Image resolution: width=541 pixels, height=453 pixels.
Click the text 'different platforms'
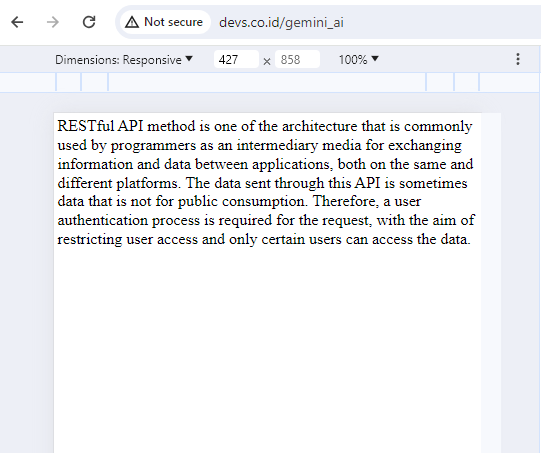(117, 183)
